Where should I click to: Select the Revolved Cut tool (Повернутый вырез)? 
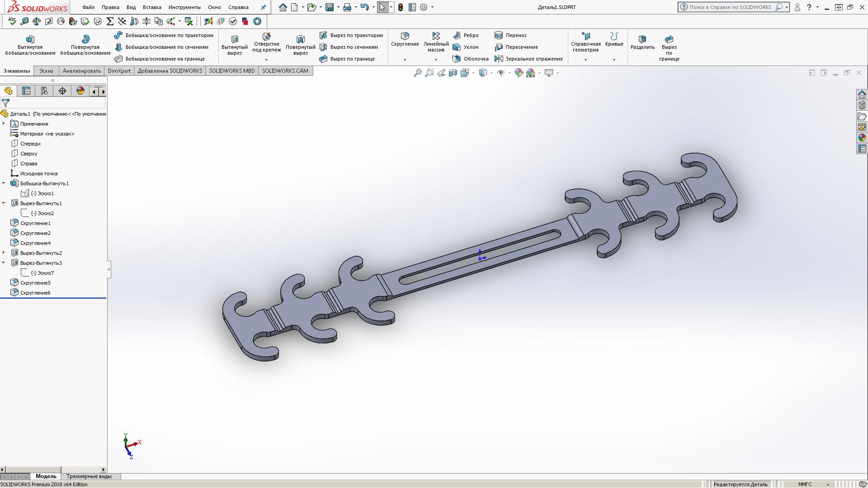pyautogui.click(x=300, y=44)
